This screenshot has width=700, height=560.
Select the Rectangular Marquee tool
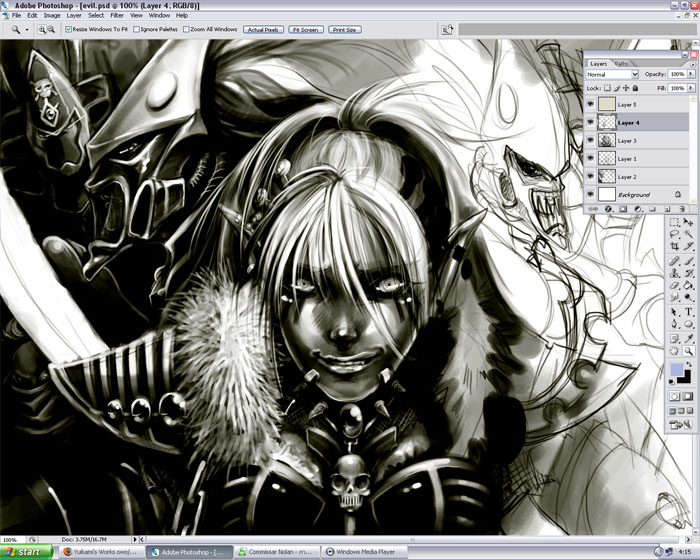(675, 222)
